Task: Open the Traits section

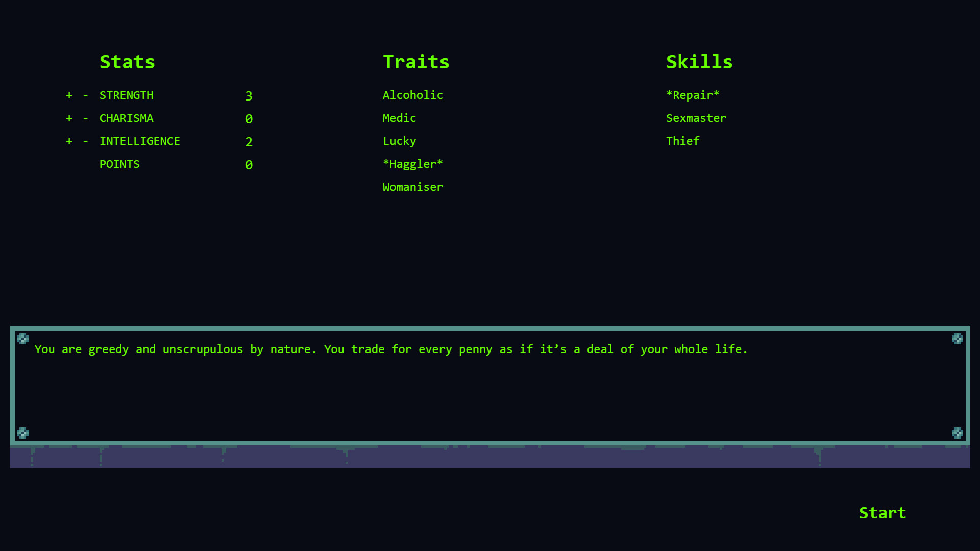Action: (416, 61)
